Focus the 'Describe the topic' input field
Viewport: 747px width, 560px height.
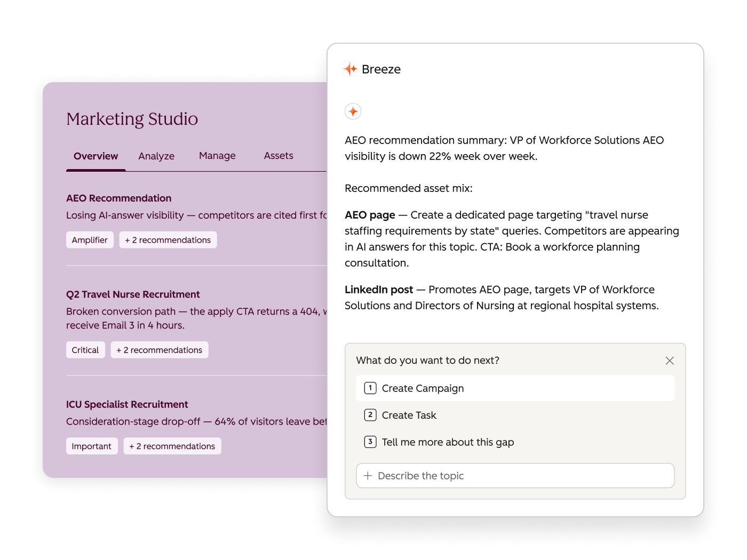tap(515, 476)
